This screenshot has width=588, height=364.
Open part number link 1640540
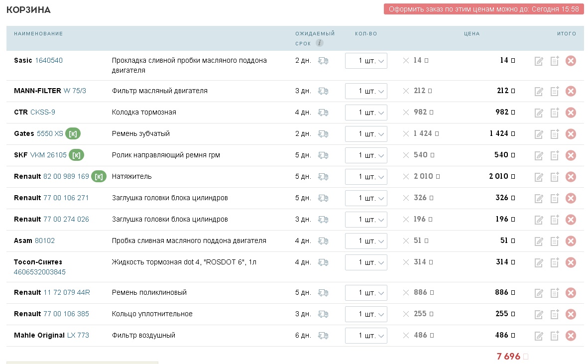[49, 60]
